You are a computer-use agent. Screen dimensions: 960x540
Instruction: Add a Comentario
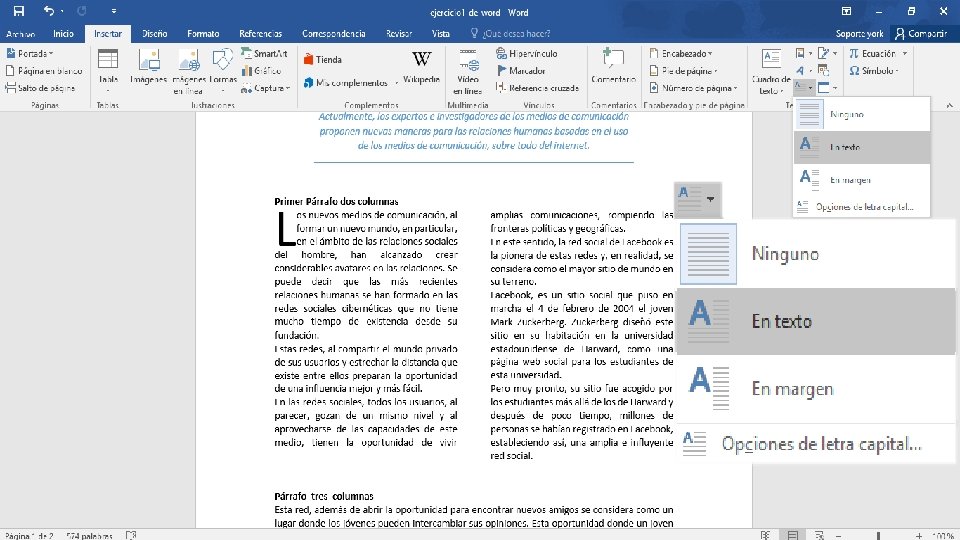tap(613, 66)
